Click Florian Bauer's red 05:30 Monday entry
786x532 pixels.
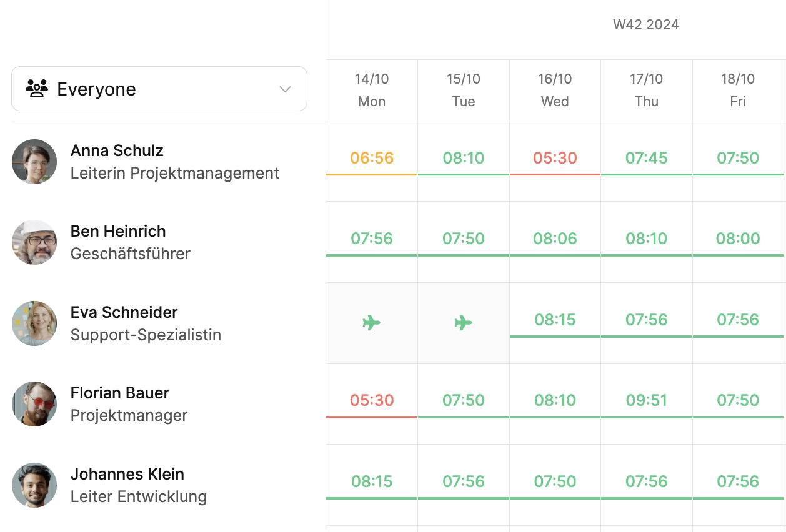(372, 400)
